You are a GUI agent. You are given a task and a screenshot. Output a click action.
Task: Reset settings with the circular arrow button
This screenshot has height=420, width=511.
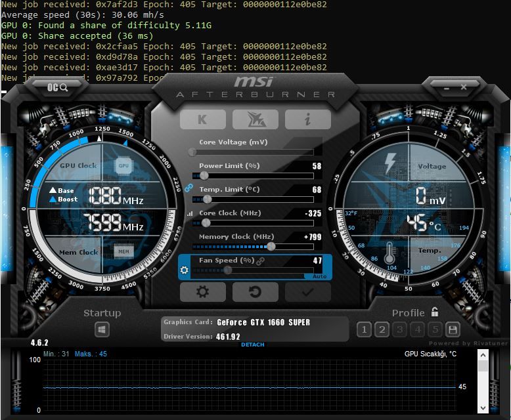[255, 292]
